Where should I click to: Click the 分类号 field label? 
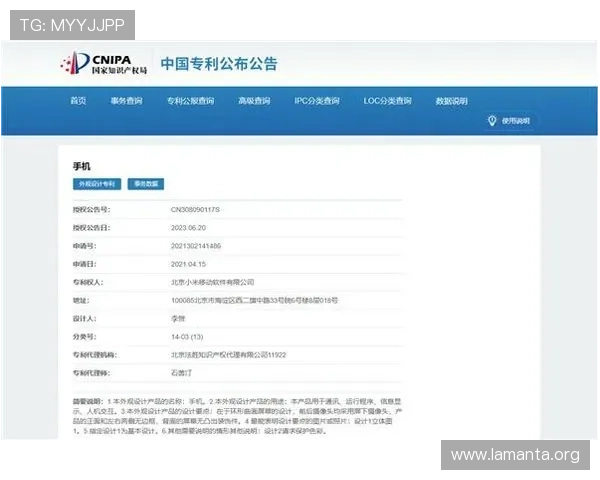click(x=85, y=337)
